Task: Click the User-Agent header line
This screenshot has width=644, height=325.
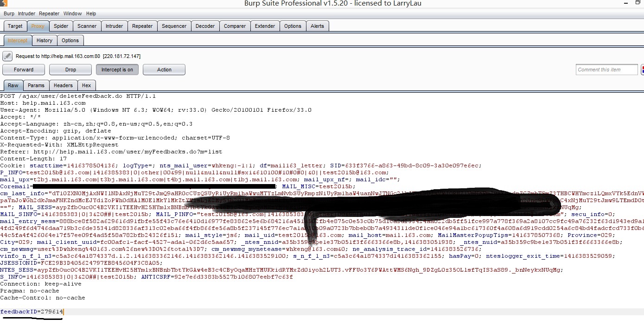Action: tap(156, 110)
